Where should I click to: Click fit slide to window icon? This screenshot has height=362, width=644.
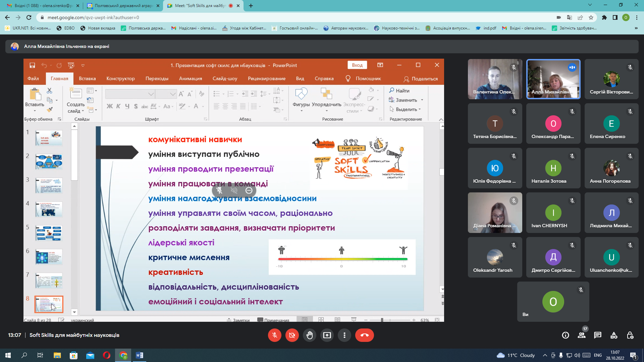tap(437, 320)
